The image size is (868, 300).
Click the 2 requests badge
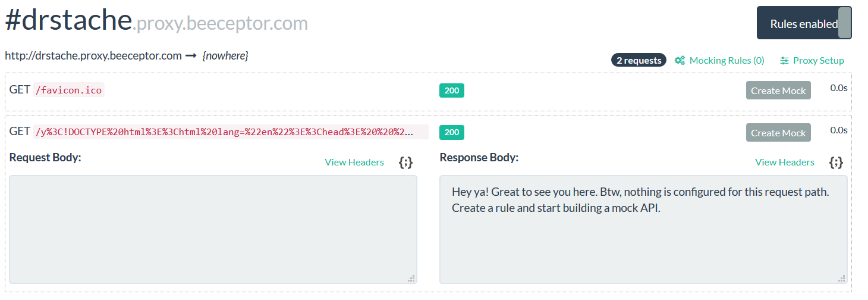639,60
